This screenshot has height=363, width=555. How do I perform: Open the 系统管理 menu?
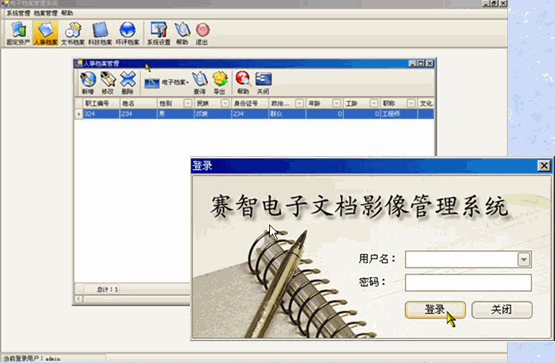[x=18, y=13]
